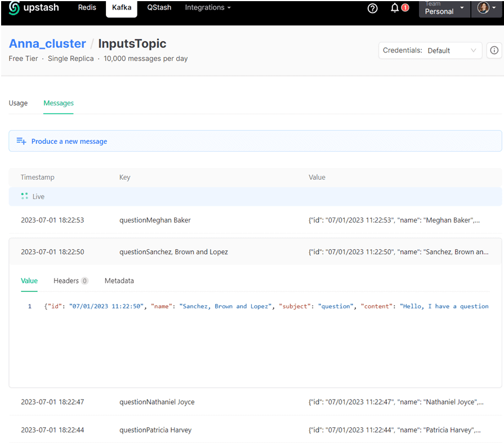
Task: Switch to the QStash tab
Action: [159, 8]
